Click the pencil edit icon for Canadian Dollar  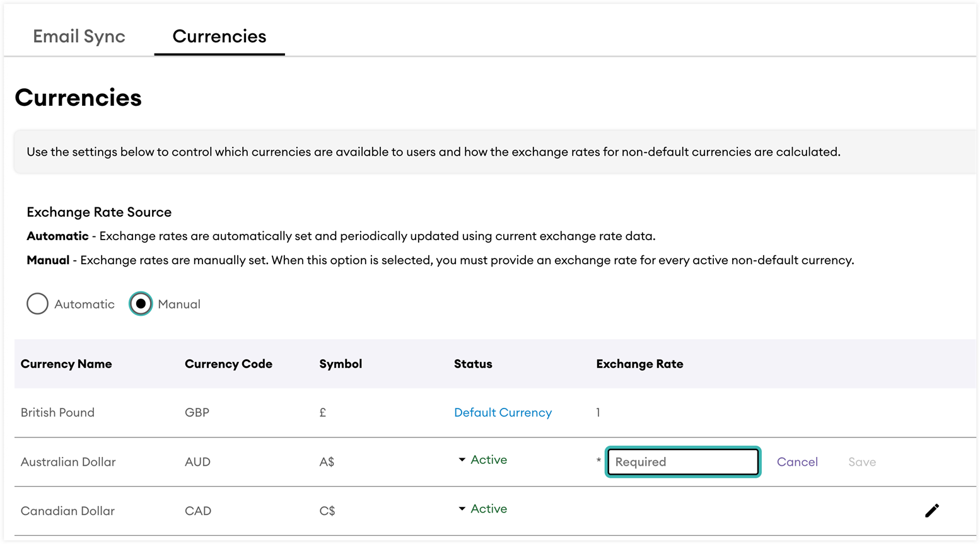[932, 511]
